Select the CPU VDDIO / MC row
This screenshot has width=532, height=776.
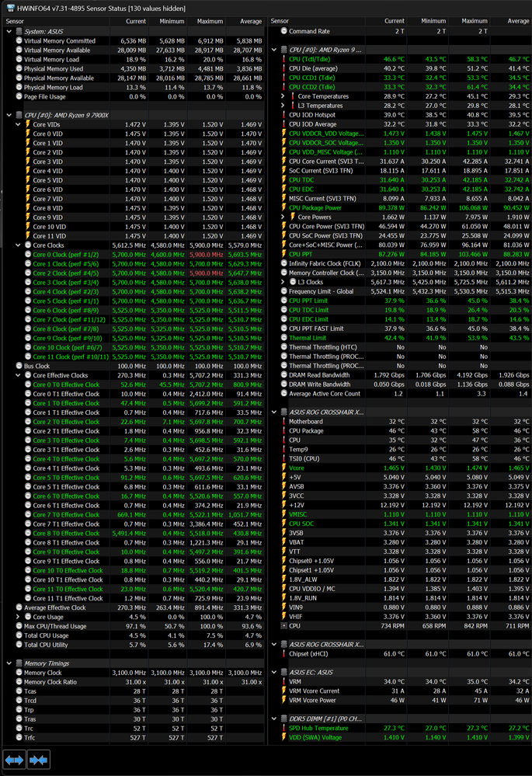pos(400,589)
